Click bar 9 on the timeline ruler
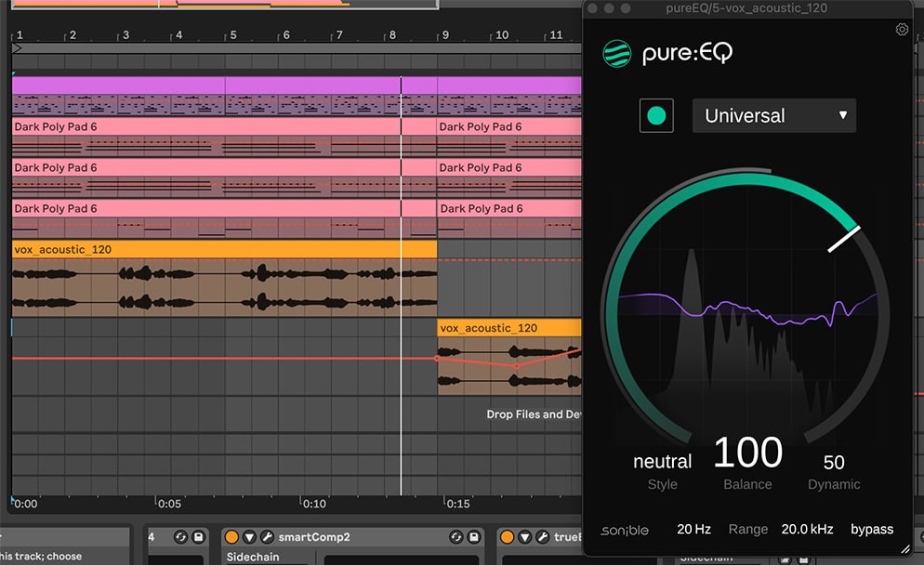The width and height of the screenshot is (924, 565). coord(445,34)
